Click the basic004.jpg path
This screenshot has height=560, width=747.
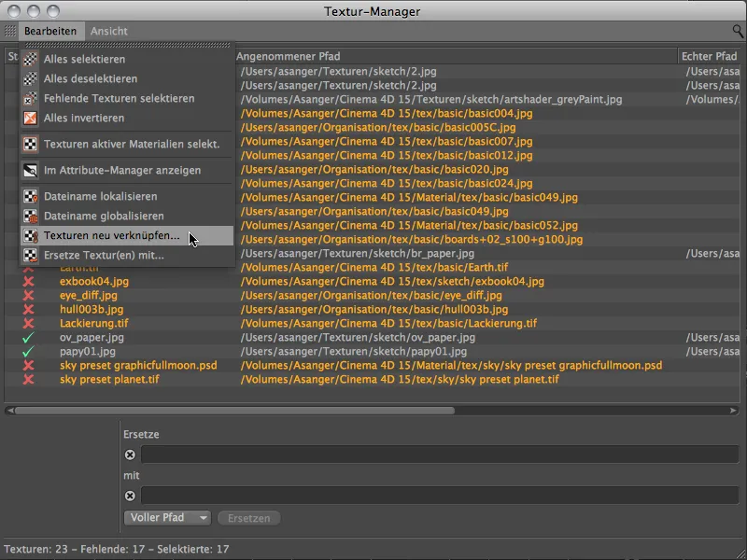(387, 113)
